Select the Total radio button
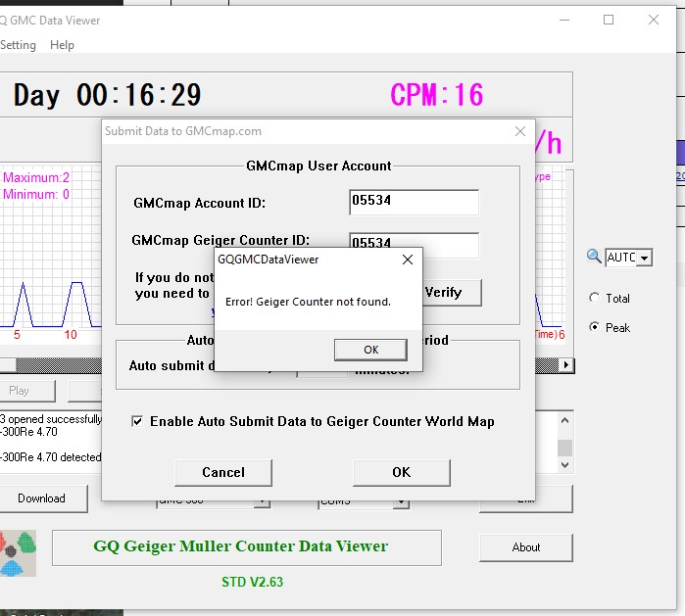This screenshot has height=616, width=685. [594, 298]
